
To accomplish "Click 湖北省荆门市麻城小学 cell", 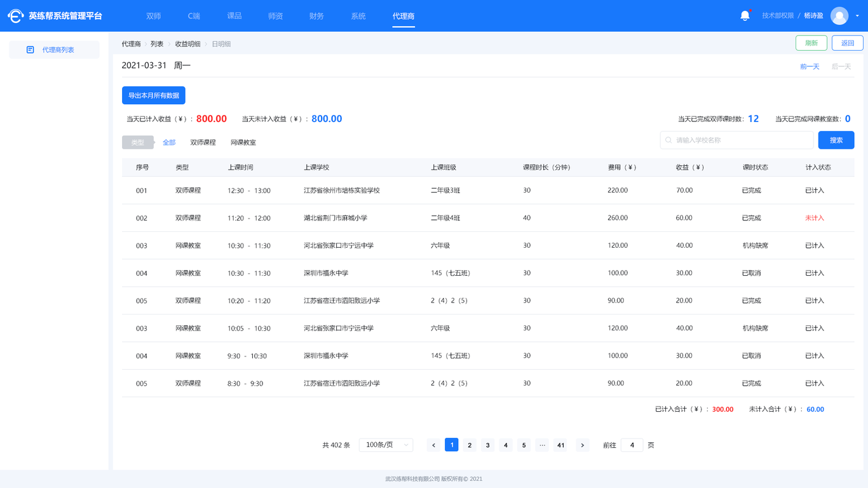I will click(x=336, y=218).
